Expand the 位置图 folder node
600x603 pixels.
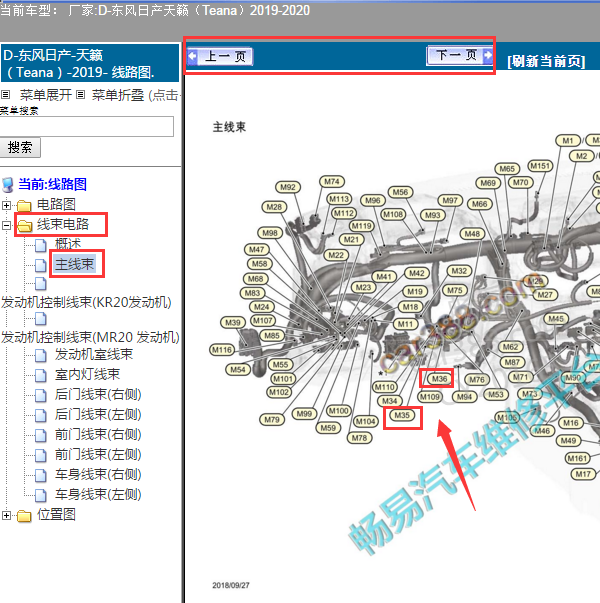click(x=6, y=515)
